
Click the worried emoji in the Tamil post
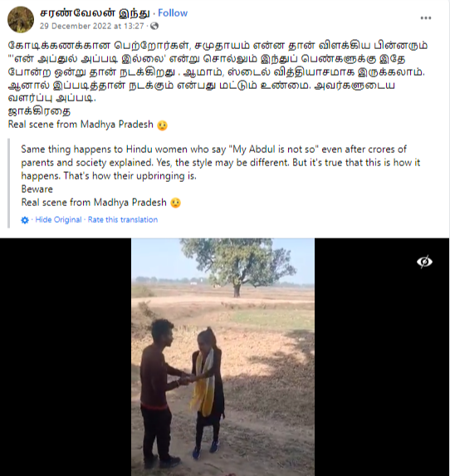[163, 125]
